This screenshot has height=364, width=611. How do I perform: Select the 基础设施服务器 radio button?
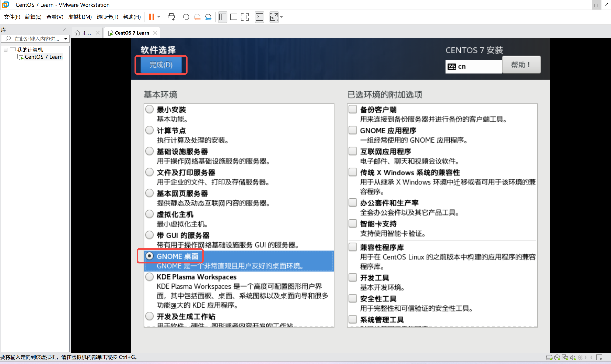pos(149,151)
